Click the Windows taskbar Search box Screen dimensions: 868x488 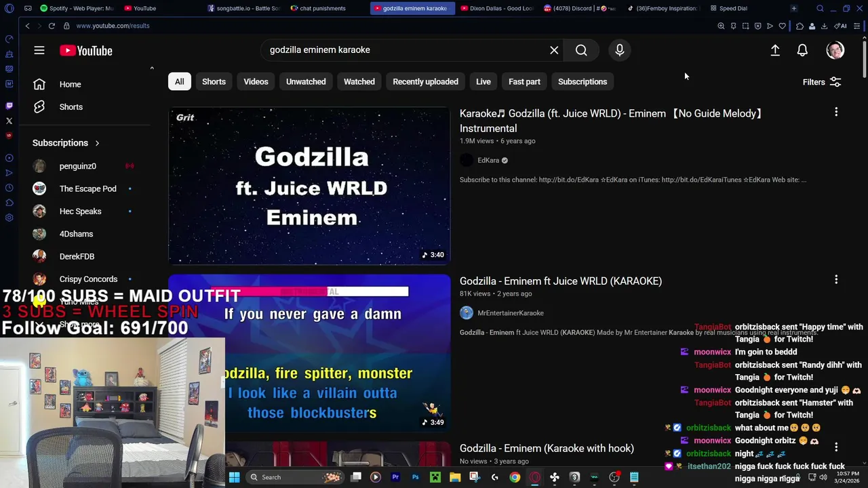(294, 477)
